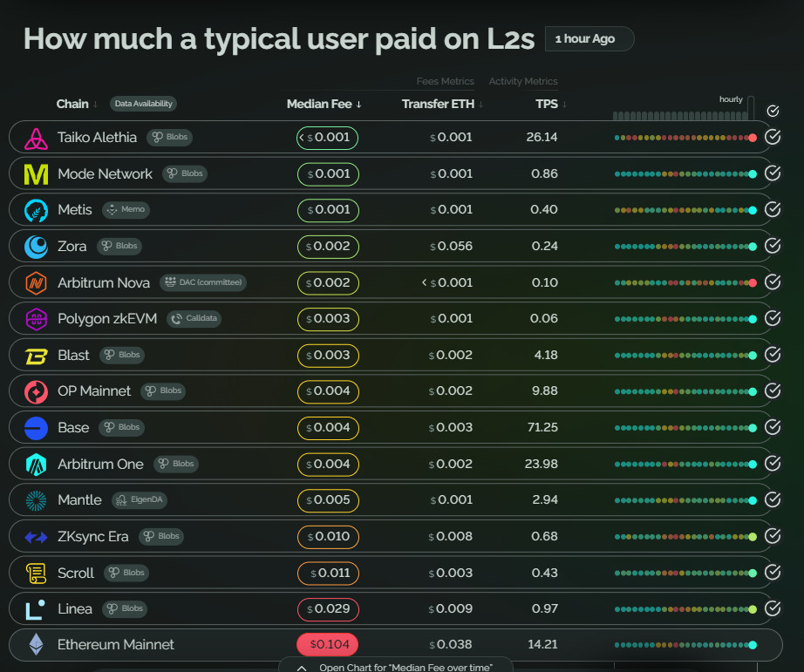Sort by Transfer ETH column header

point(442,104)
